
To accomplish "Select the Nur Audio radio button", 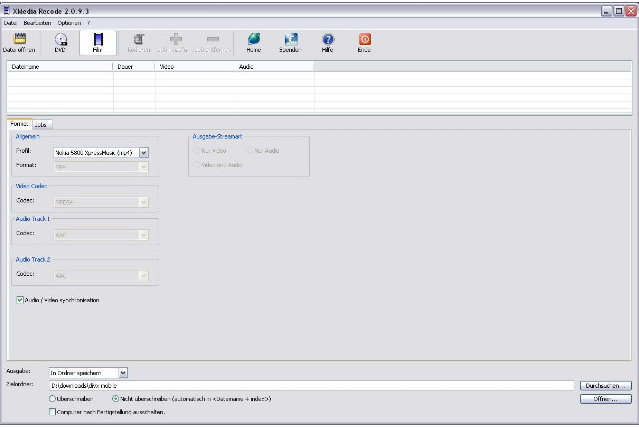I will click(250, 151).
